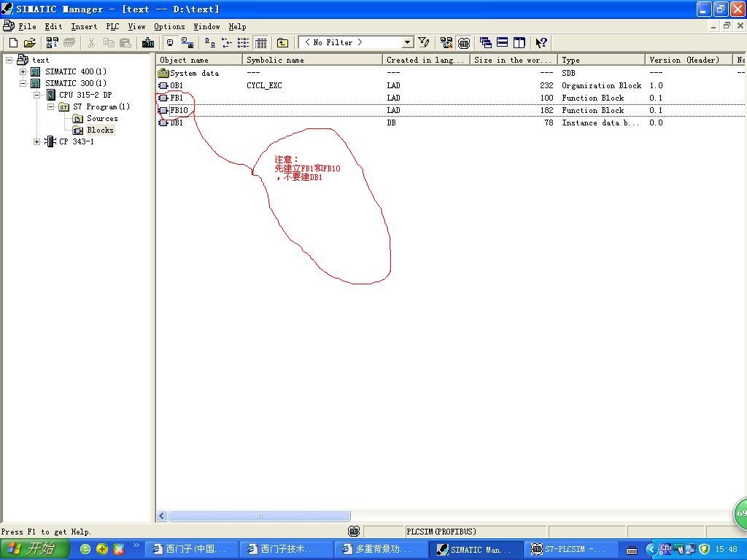Image resolution: width=747 pixels, height=560 pixels.
Task: Open the Options menu
Action: (x=169, y=27)
